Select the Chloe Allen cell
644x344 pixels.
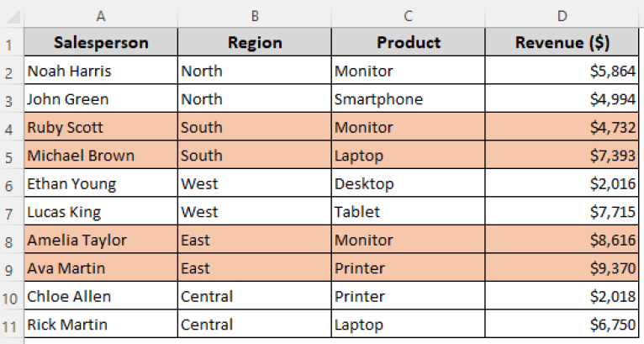click(x=101, y=296)
